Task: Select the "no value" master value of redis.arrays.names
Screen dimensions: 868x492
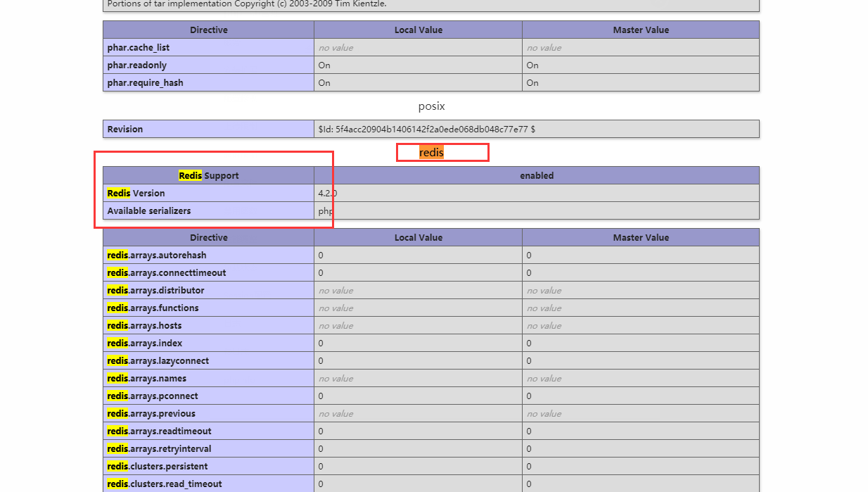Action: pos(544,379)
